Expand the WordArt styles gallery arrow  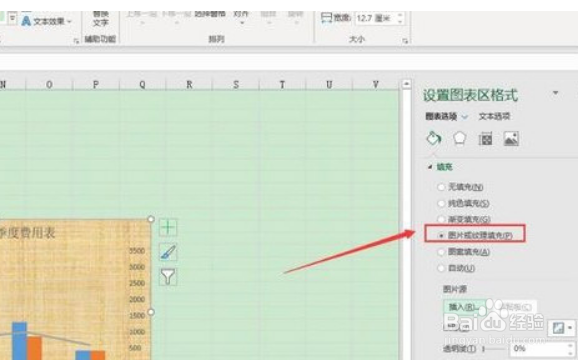(x=13, y=18)
